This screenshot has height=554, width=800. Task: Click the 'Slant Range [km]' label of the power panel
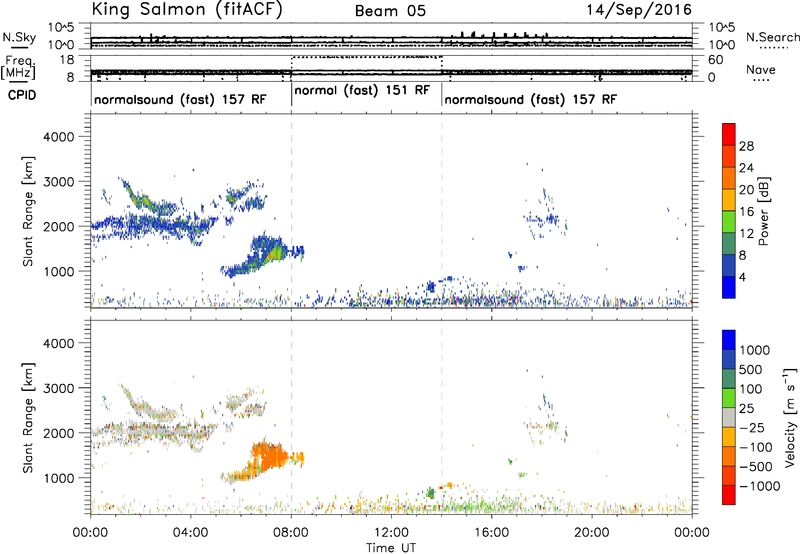click(x=28, y=211)
